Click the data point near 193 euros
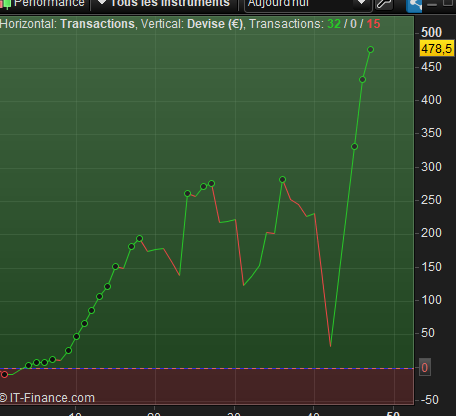Image resolution: width=456 pixels, height=416 pixels. (140, 238)
